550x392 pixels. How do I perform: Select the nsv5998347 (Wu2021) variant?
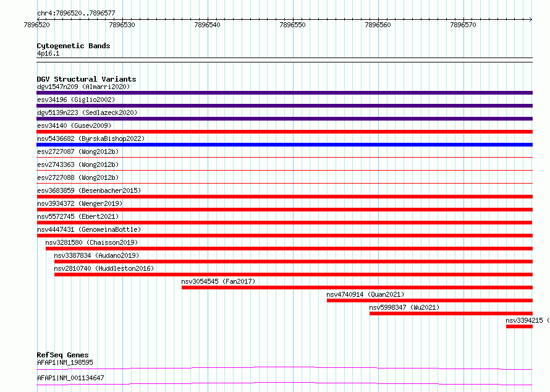point(451,313)
